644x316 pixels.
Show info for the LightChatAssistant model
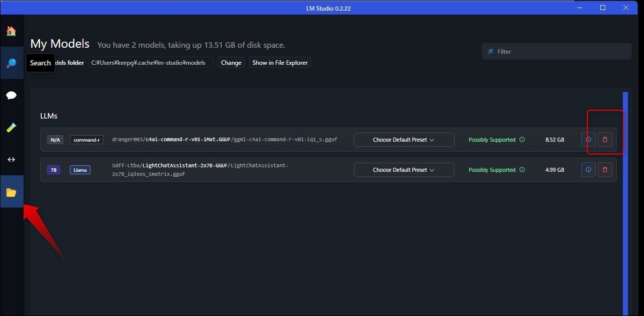coord(588,170)
